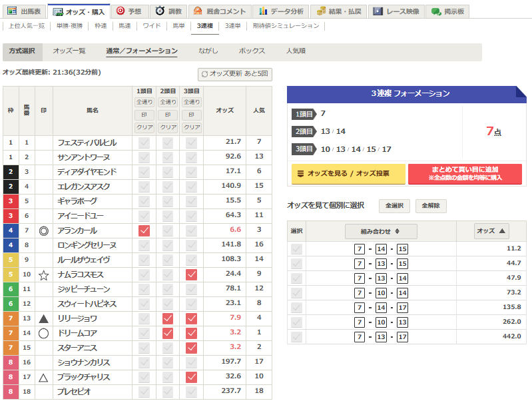Click the red まとめて買い目に追加 button
Viewport: 532px width, 405px height.
[x=465, y=174]
